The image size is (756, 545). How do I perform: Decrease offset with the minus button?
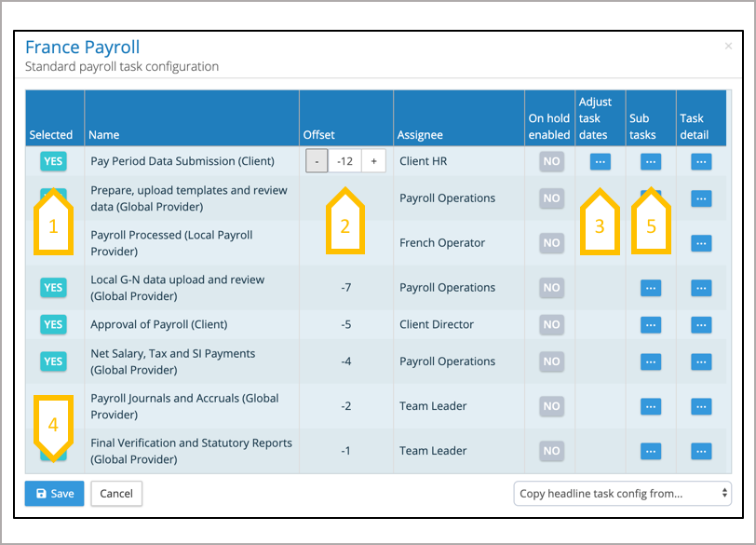click(x=317, y=161)
